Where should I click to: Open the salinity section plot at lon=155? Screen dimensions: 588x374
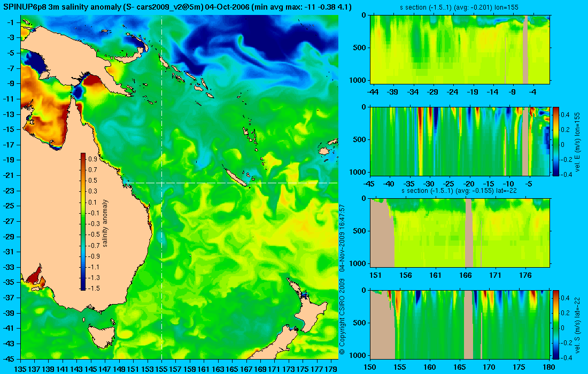pos(460,49)
